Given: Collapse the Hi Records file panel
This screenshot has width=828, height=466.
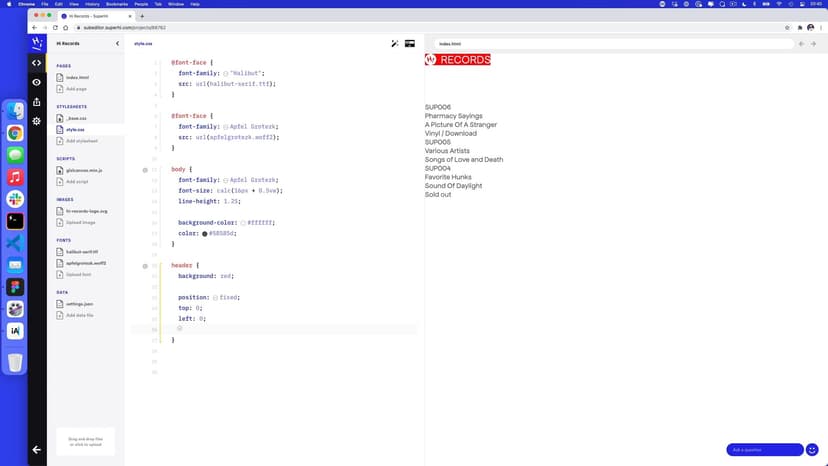Looking at the screenshot, I should (117, 44).
